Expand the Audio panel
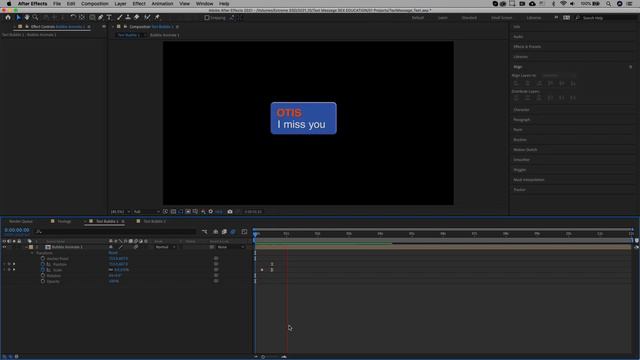 [518, 37]
